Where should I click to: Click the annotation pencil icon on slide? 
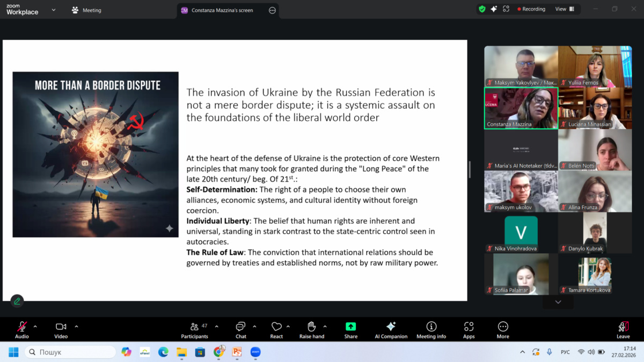click(17, 301)
